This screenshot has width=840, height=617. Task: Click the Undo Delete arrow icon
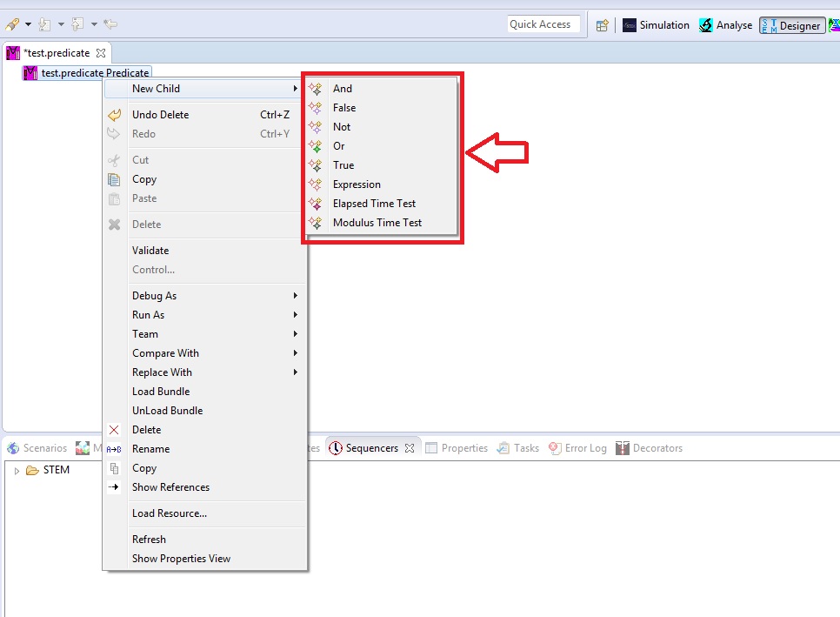[114, 115]
